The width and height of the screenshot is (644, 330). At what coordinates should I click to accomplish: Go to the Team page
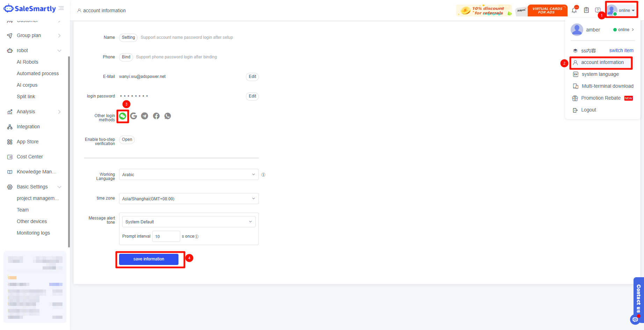click(23, 210)
